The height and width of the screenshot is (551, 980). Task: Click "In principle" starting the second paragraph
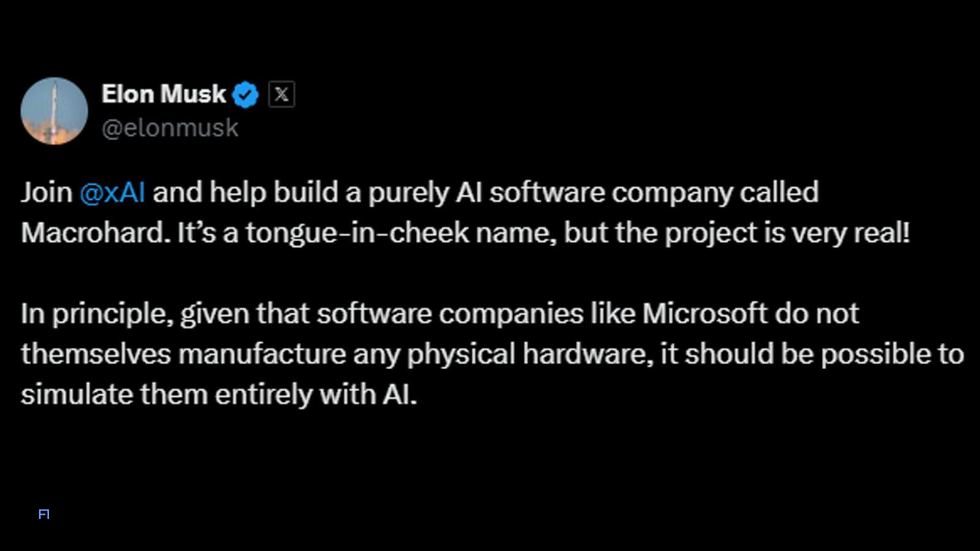(x=96, y=313)
